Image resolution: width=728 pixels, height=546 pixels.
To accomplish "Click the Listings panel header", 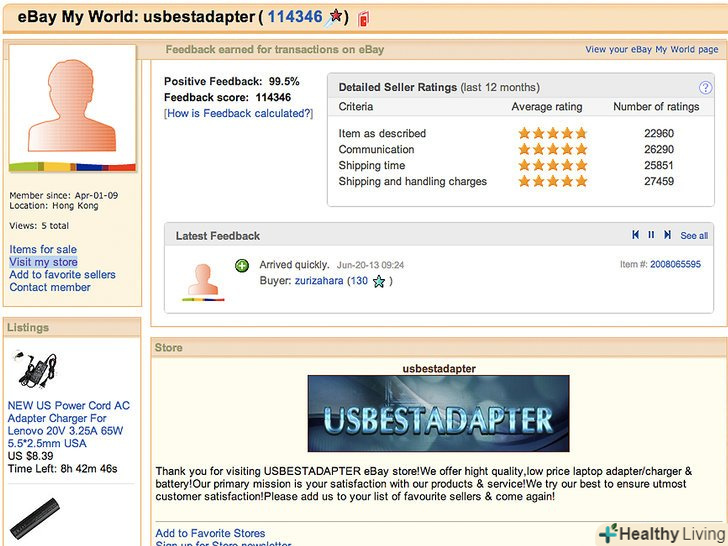I will pyautogui.click(x=72, y=327).
